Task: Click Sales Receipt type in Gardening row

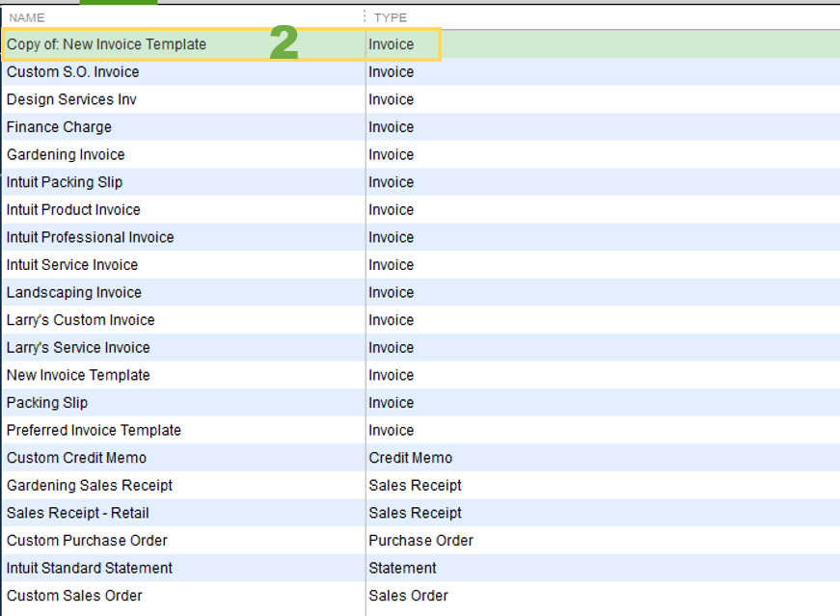Action: pyautogui.click(x=416, y=486)
